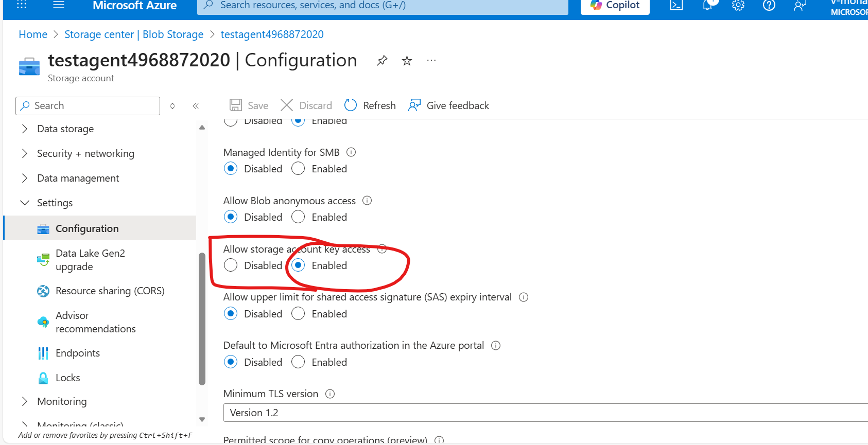Show info for Permitted scope for copy operations

(x=439, y=440)
